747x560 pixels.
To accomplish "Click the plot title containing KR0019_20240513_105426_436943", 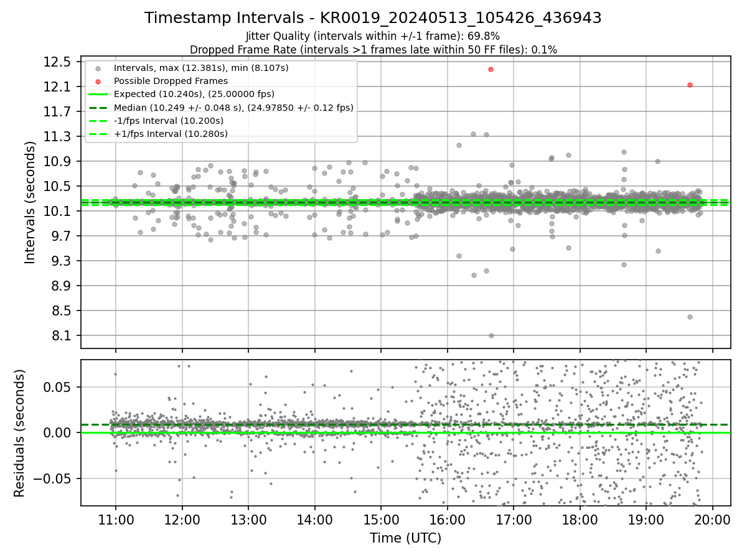I will (373, 18).
